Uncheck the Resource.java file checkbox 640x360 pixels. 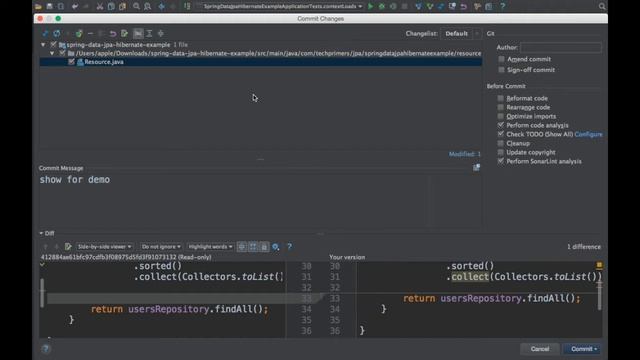[x=71, y=62]
